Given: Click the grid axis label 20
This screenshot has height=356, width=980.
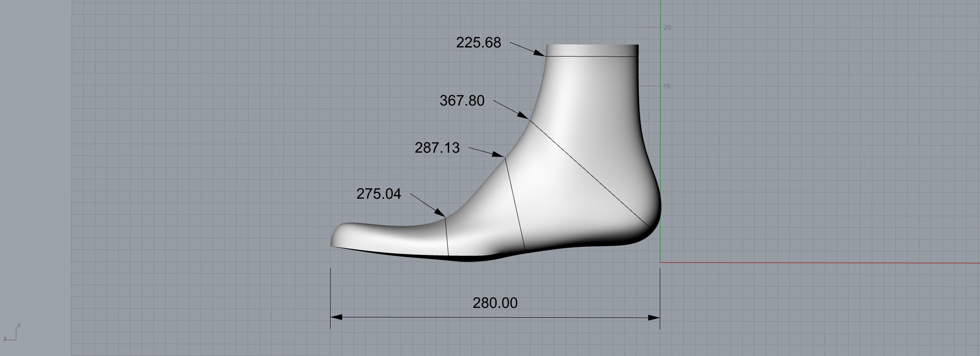Looking at the screenshot, I should click(667, 28).
